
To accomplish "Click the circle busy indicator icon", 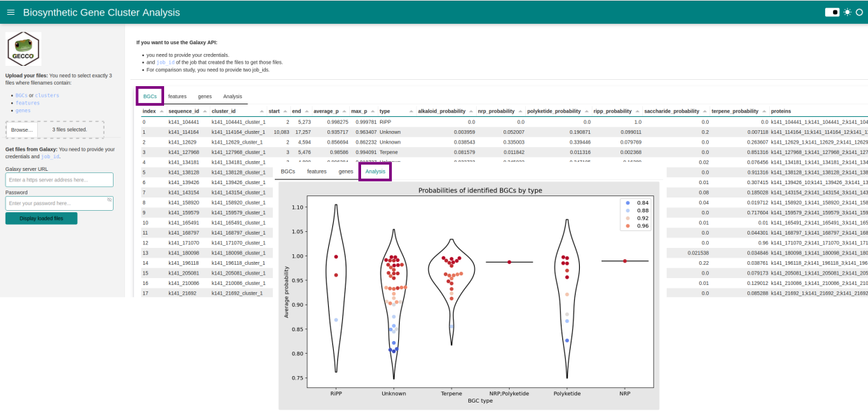I will [x=859, y=13].
